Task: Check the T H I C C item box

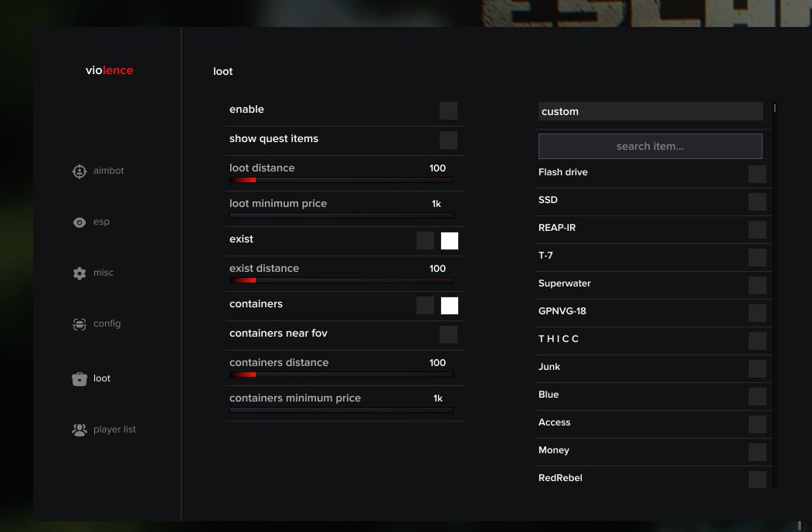Action: [757, 341]
